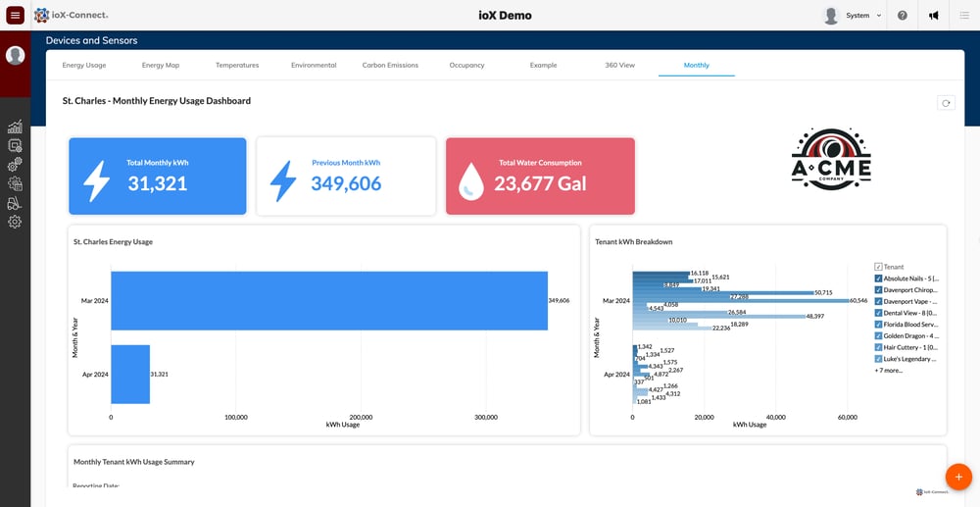The height and width of the screenshot is (507, 980).
Task: Uncheck the Hair Cuttery tenant checkbox
Action: pos(878,347)
